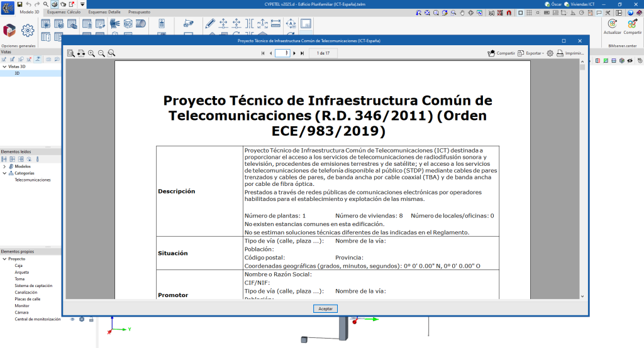
Task: Toggle the highlighted view icon in Vistas toolbar
Action: coord(38,60)
